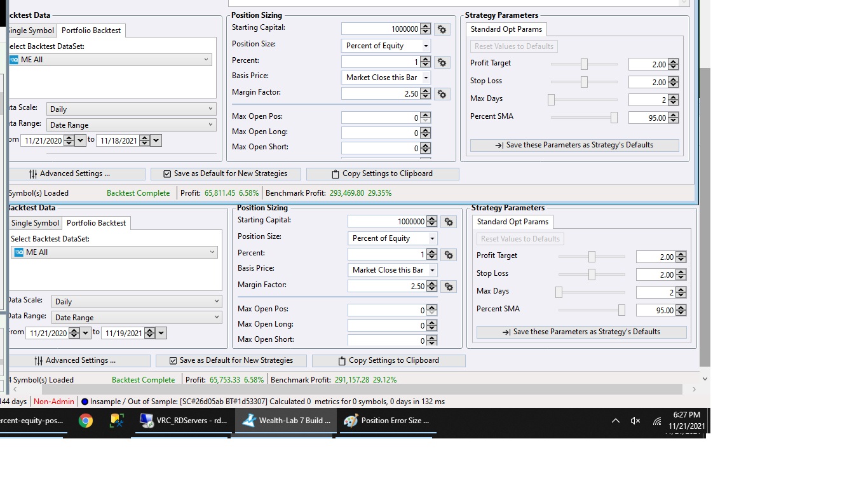Open Margin Factor gear settings in upper panel
868x488 pixels.
click(442, 94)
